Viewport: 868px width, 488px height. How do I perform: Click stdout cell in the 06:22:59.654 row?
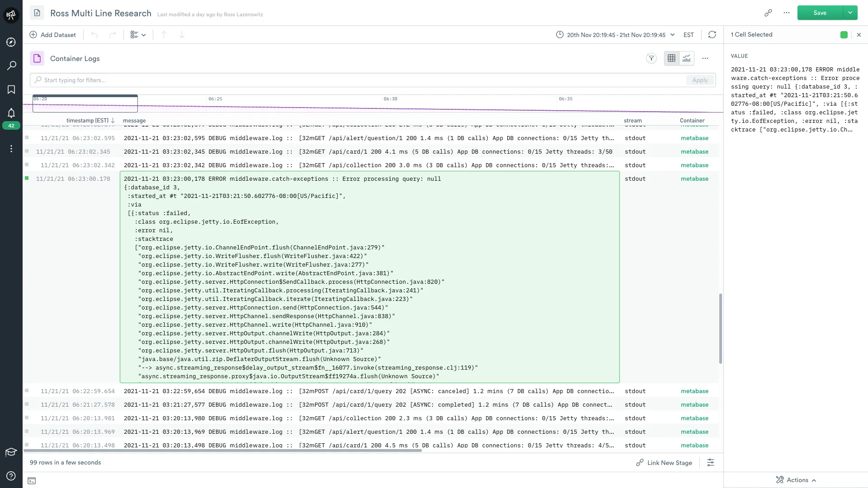point(635,391)
